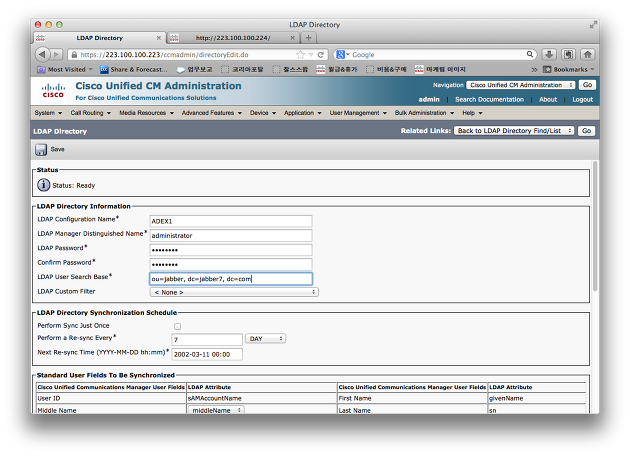The image size is (630, 456).
Task: Click the Next Re-sync Time field
Action: point(207,354)
